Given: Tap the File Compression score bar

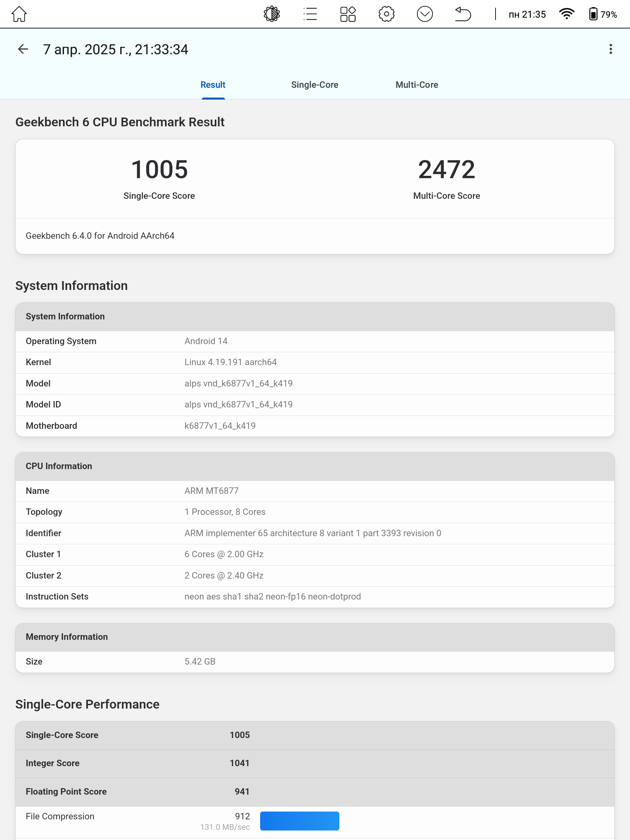Looking at the screenshot, I should tap(300, 821).
